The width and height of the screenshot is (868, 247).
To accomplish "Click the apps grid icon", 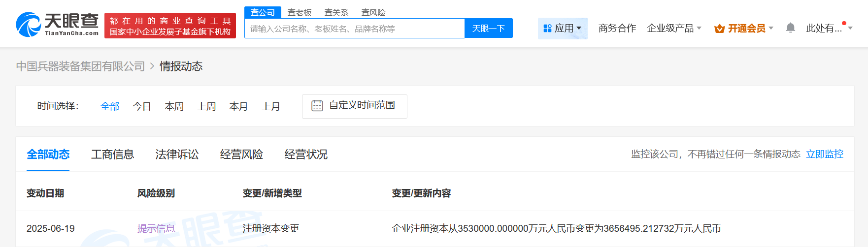I will [x=547, y=29].
